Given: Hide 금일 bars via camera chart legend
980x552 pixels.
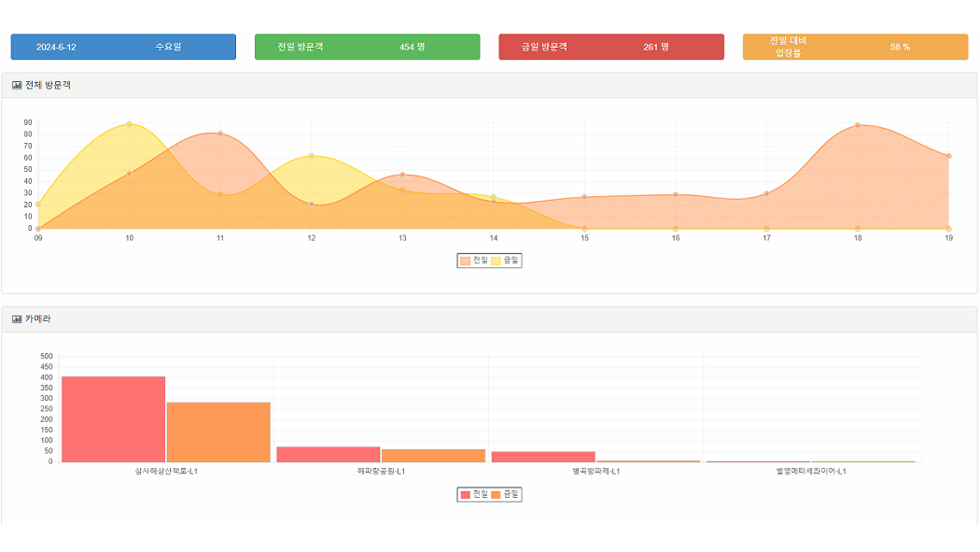Looking at the screenshot, I should 505,494.
